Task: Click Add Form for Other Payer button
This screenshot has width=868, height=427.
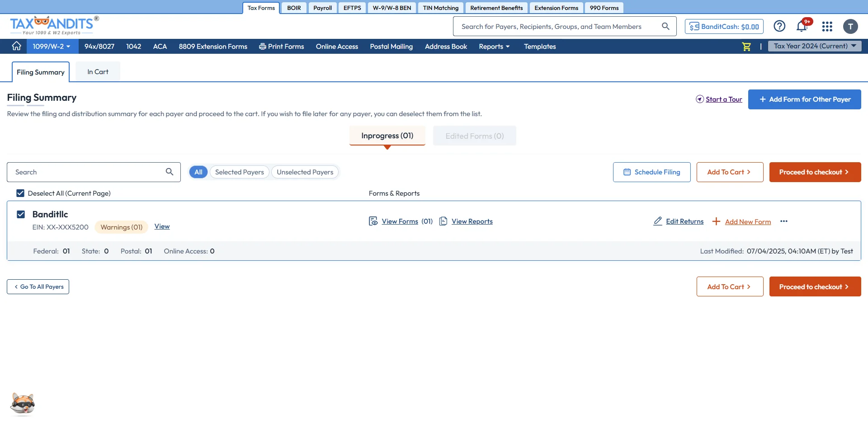Action: pyautogui.click(x=805, y=99)
